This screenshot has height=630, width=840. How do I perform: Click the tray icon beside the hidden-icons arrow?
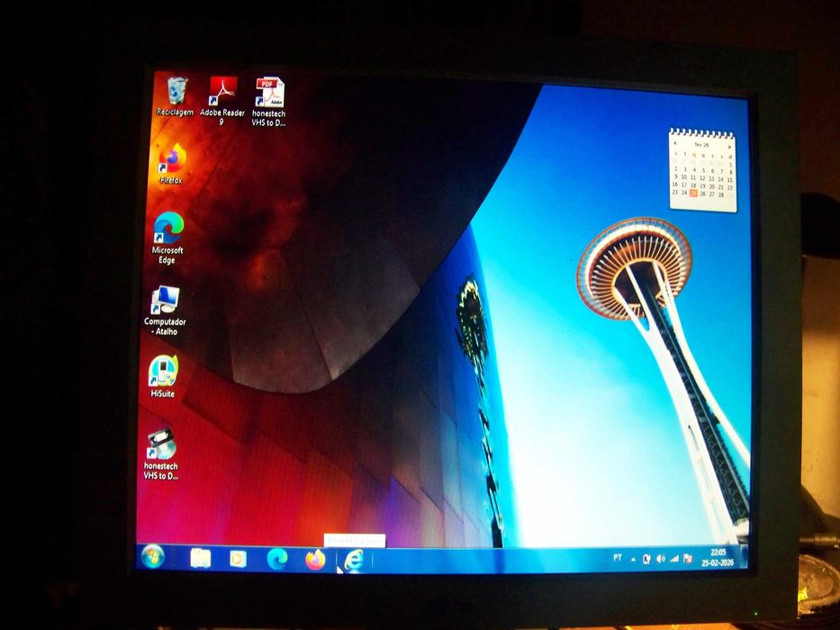(646, 559)
